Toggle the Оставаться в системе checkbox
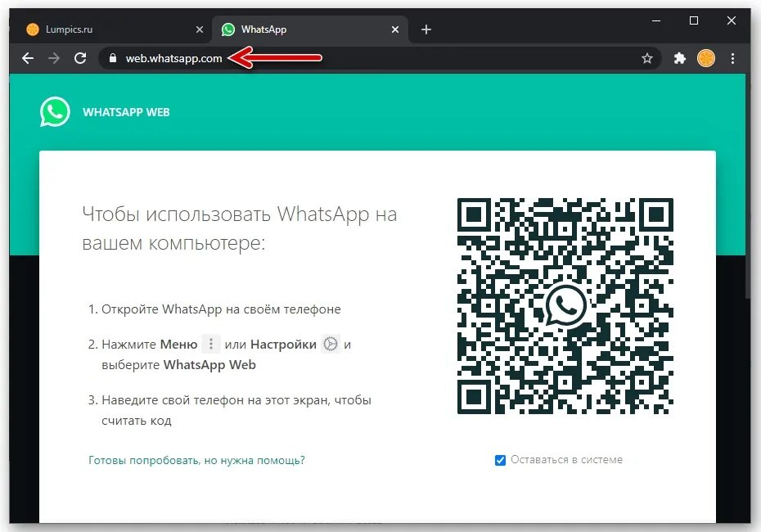761x532 pixels. click(x=500, y=460)
